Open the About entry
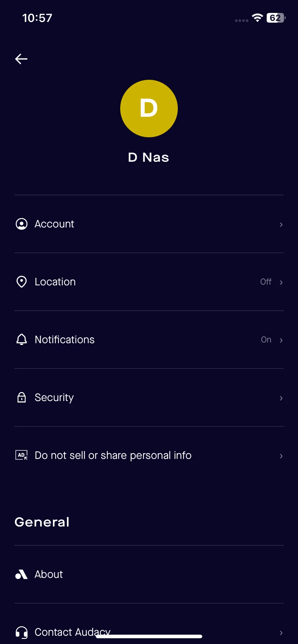 [149, 574]
